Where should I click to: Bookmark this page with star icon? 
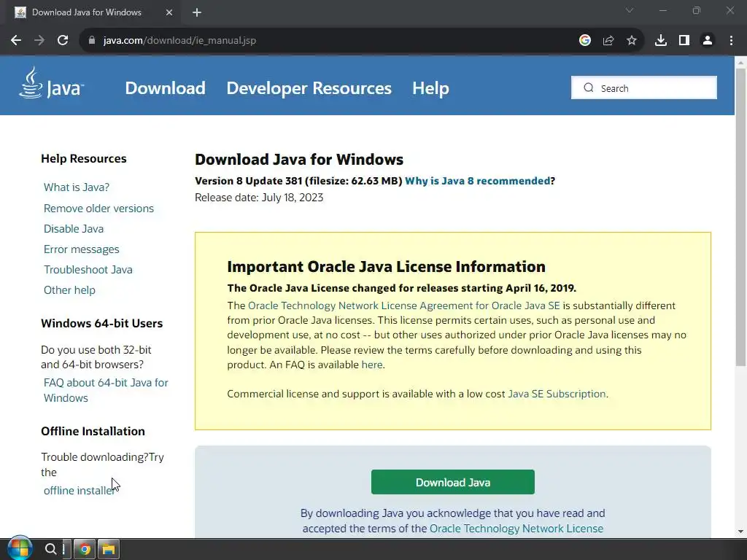click(632, 41)
